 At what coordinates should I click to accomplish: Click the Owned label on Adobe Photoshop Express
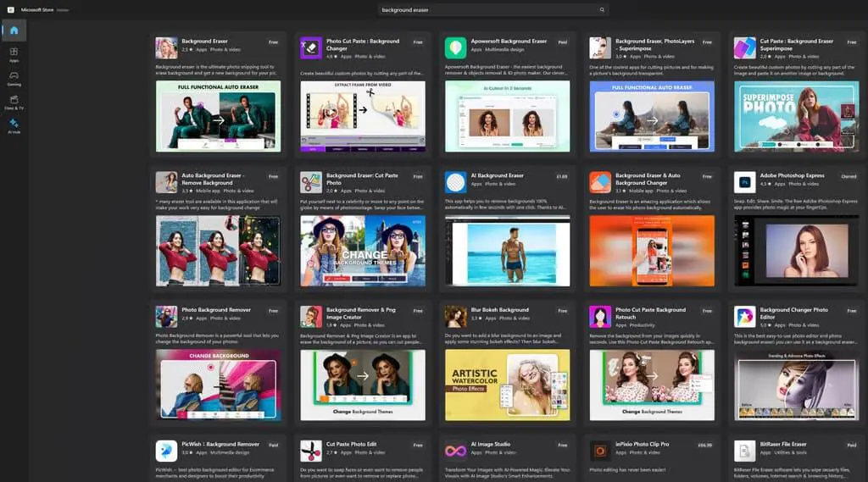849,176
